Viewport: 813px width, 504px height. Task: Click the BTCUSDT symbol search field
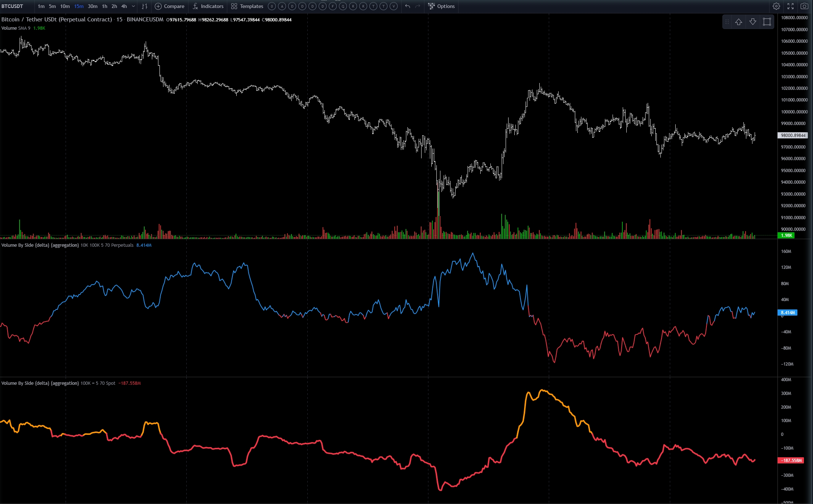click(x=13, y=6)
